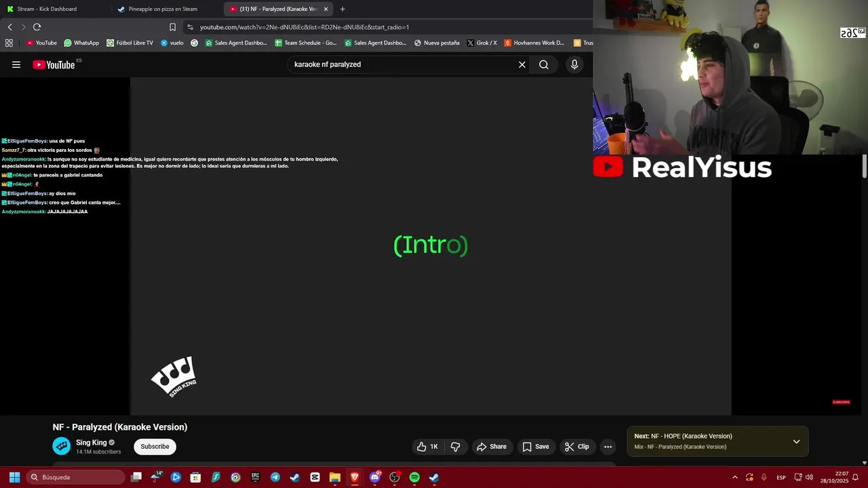
Task: Open the WhatsApp bookmark
Action: tap(81, 43)
